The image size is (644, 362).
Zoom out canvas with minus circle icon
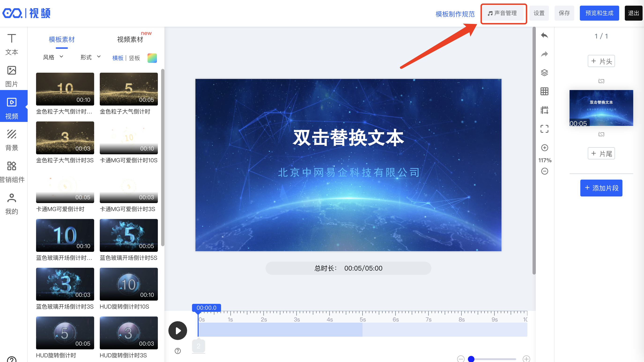pyautogui.click(x=544, y=171)
